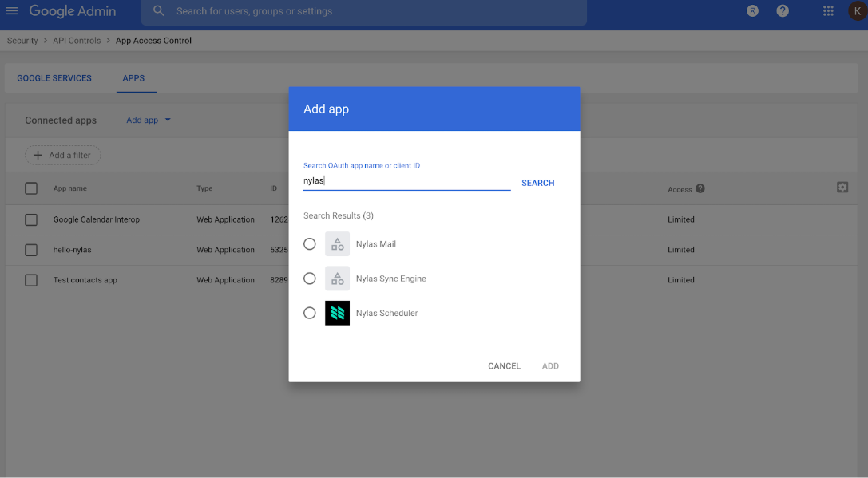Click the Nylas Sync Engine result label
868x478 pixels.
(390, 279)
